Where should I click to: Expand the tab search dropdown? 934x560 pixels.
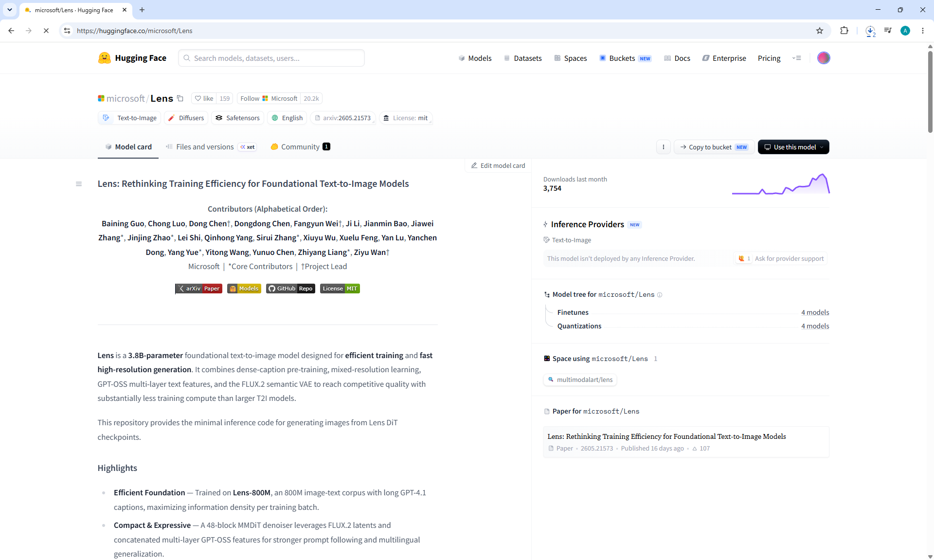pyautogui.click(x=10, y=10)
